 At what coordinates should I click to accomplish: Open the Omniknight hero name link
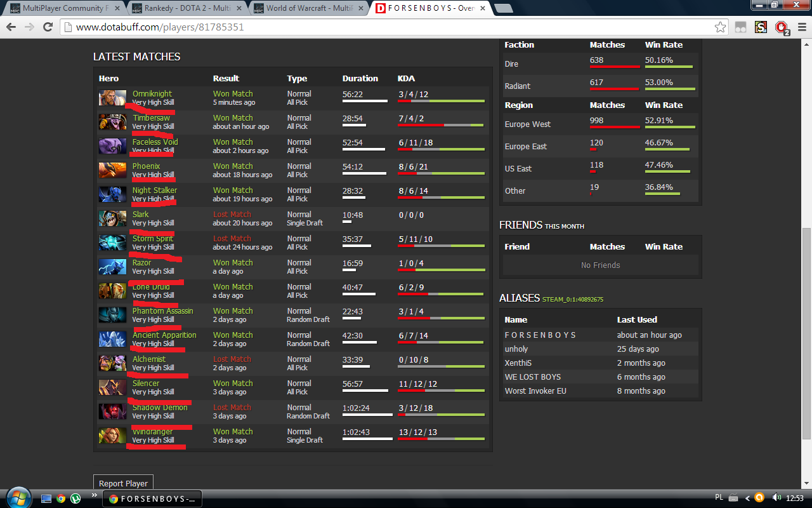152,94
